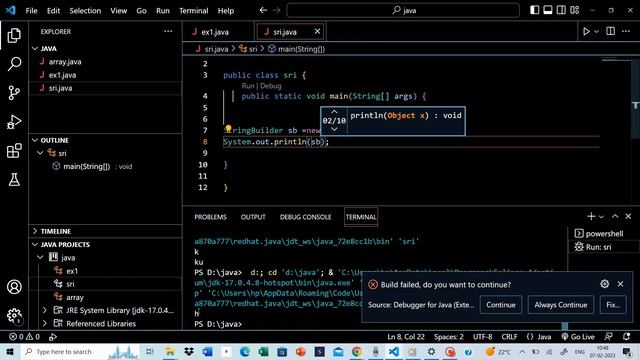The width and height of the screenshot is (640, 360).
Task: Select main(String[]) in Outline
Action: 87,167
